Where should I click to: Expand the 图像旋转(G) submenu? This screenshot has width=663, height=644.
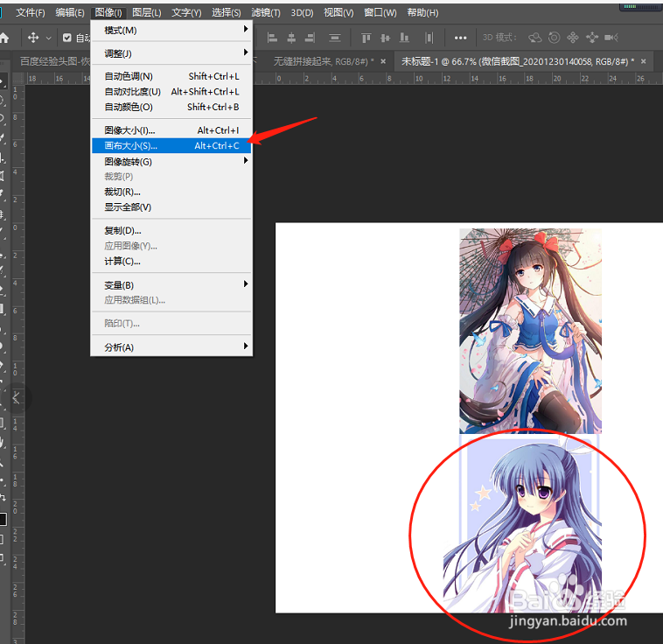pos(171,161)
